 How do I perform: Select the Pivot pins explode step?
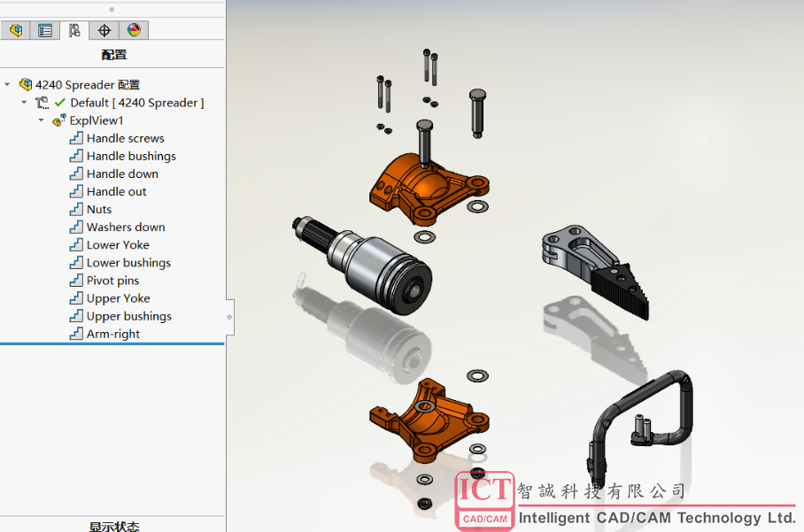[x=112, y=281]
